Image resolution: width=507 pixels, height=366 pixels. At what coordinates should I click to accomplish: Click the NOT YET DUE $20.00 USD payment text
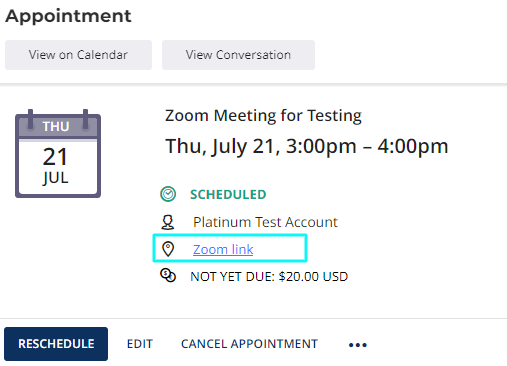(x=269, y=276)
